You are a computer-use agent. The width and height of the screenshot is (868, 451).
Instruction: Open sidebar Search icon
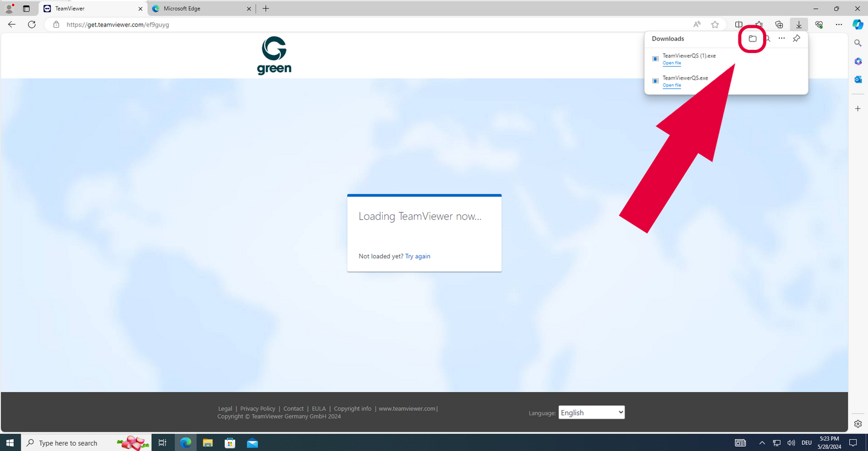point(858,43)
